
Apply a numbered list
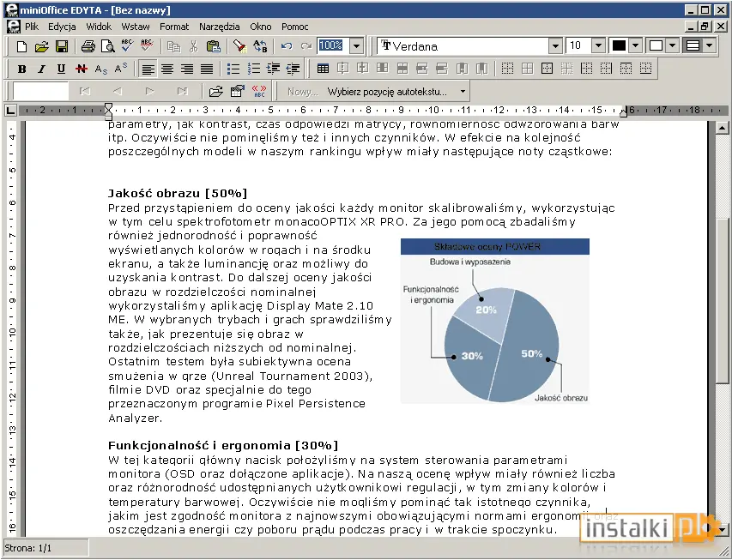click(253, 69)
